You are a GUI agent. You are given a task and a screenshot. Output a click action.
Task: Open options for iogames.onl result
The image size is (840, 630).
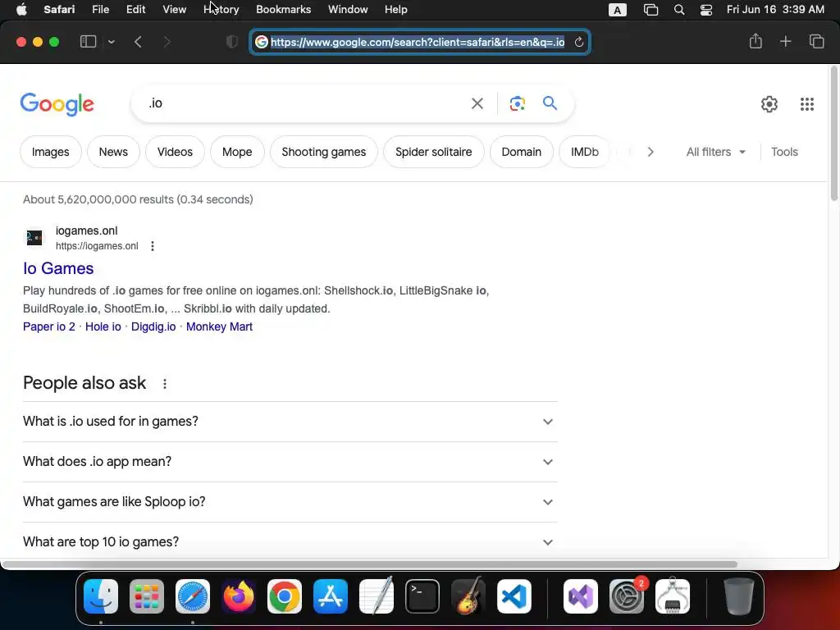(153, 246)
